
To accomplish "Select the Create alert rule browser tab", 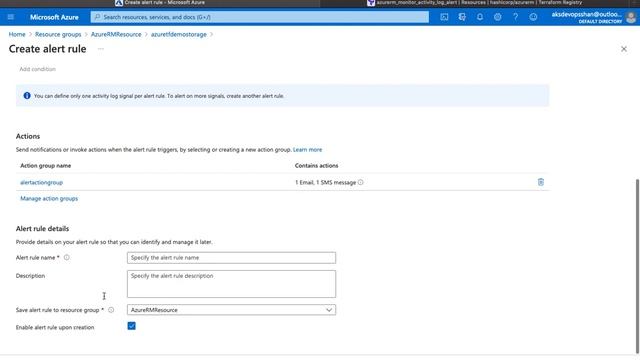I will click(160, 3).
